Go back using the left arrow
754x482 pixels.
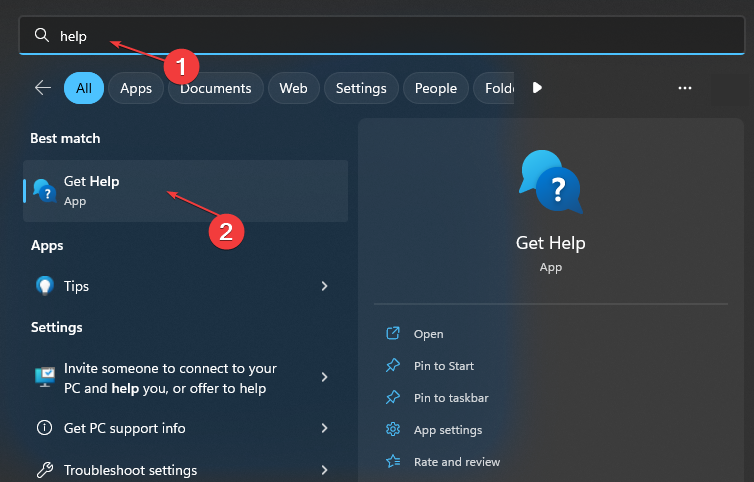click(43, 88)
